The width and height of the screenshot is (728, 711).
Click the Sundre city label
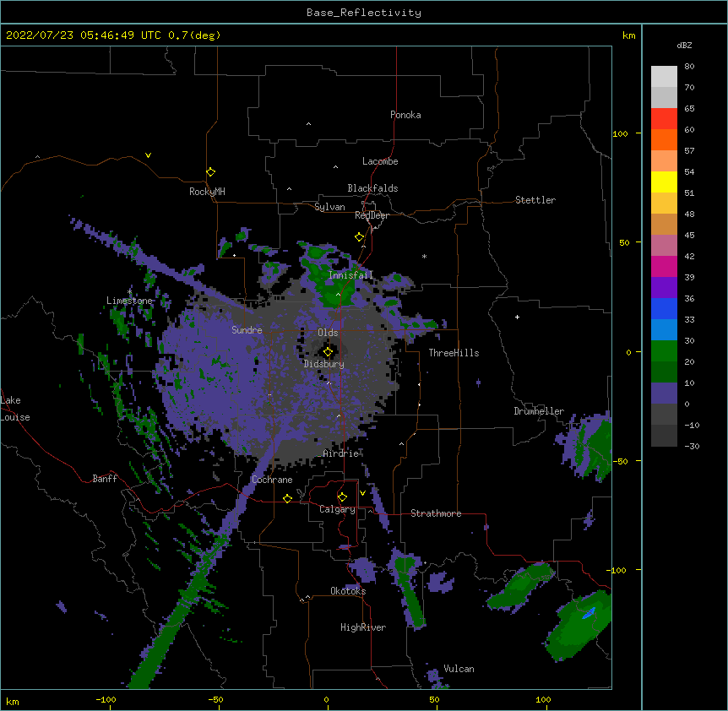[247, 330]
